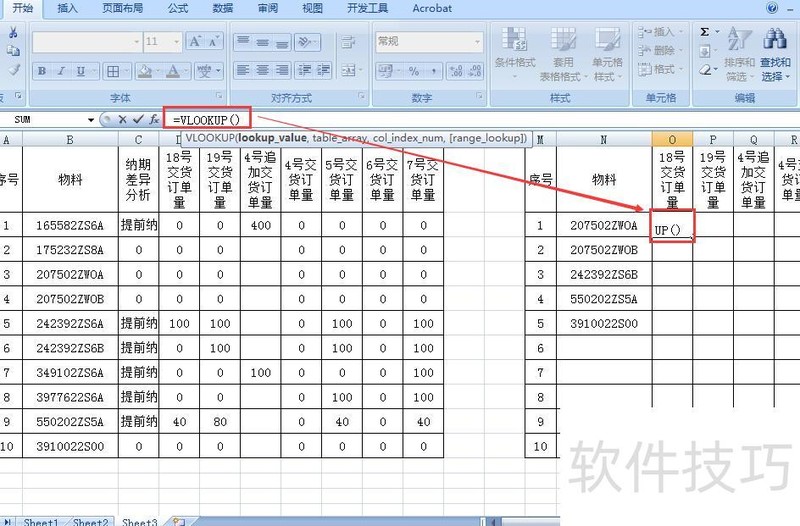The image size is (800, 526).
Task: Click the Bottom Align icon
Action: pyautogui.click(x=282, y=41)
